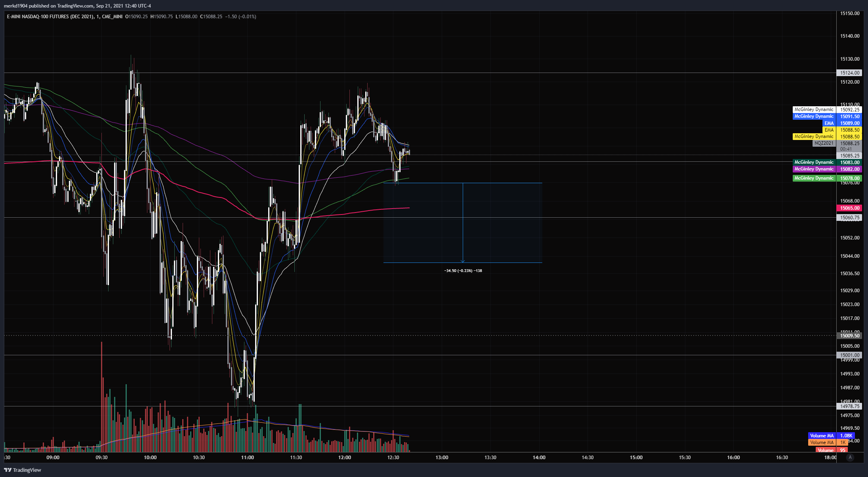This screenshot has width=868, height=477.
Task: Click the 14978.75 horizontal line label
Action: [x=849, y=406]
